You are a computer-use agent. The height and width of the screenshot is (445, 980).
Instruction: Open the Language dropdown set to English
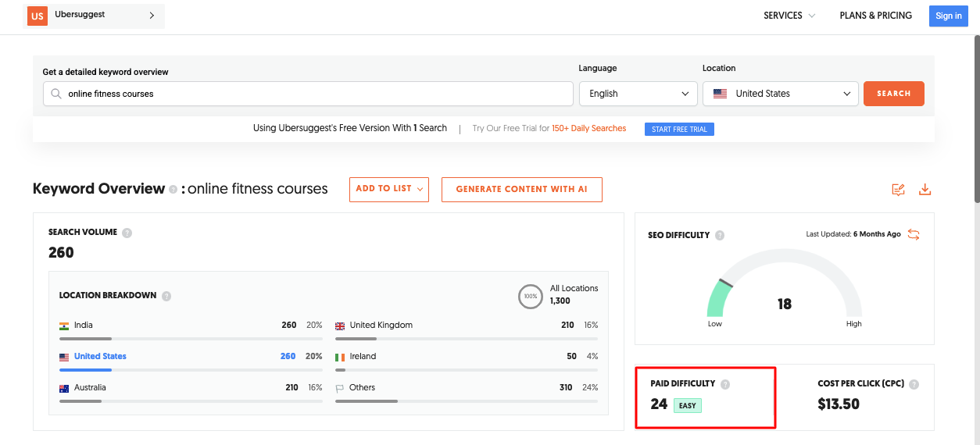point(638,94)
